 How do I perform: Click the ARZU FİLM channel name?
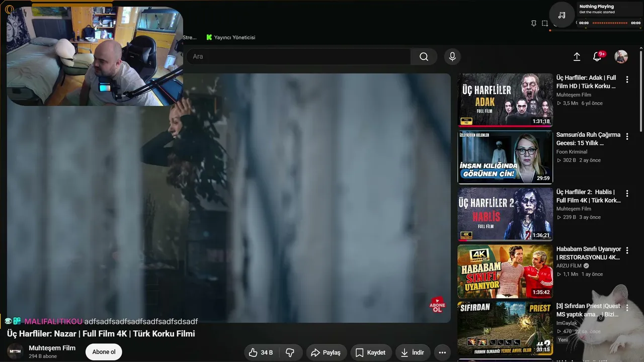click(569, 265)
